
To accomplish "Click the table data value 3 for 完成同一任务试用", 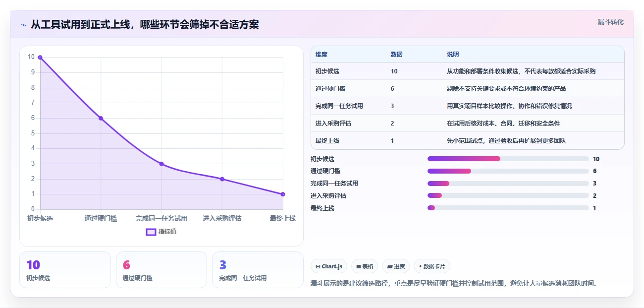I will (x=392, y=106).
